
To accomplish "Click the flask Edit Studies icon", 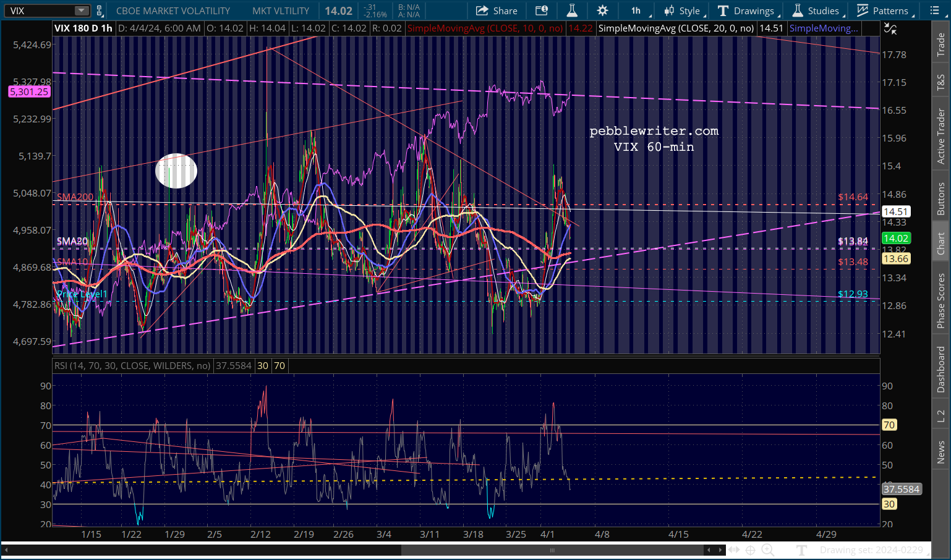I will point(572,11).
